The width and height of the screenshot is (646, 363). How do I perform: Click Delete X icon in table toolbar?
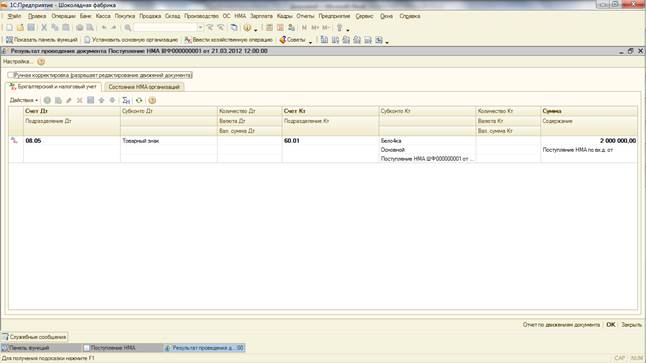click(80, 101)
